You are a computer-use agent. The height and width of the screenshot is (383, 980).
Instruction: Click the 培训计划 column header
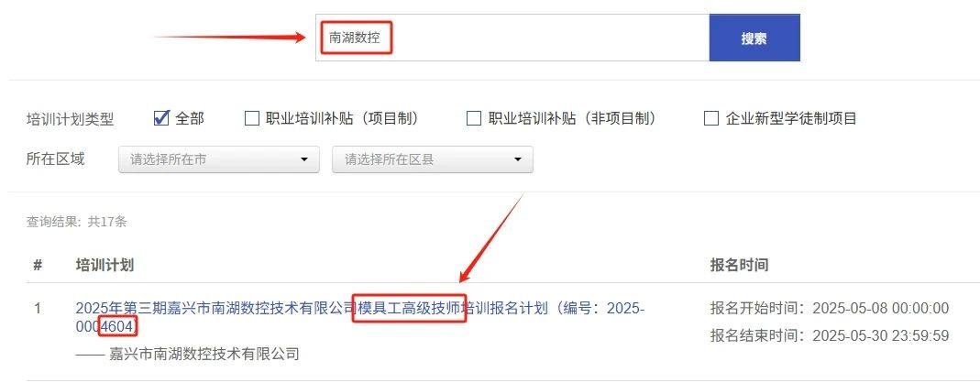pyautogui.click(x=105, y=265)
